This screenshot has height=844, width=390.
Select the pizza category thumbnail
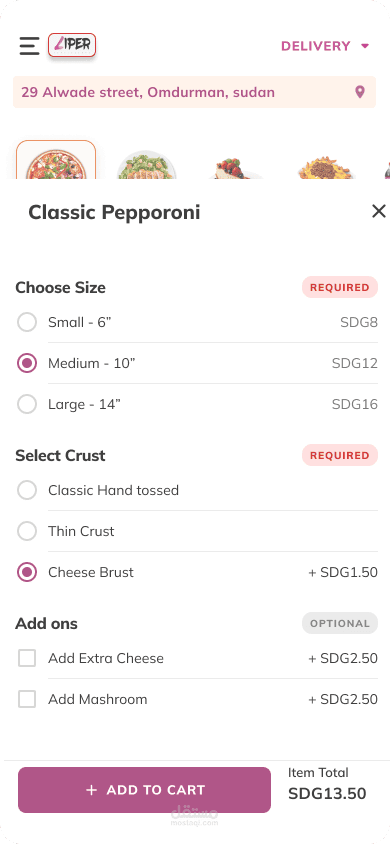(56, 160)
